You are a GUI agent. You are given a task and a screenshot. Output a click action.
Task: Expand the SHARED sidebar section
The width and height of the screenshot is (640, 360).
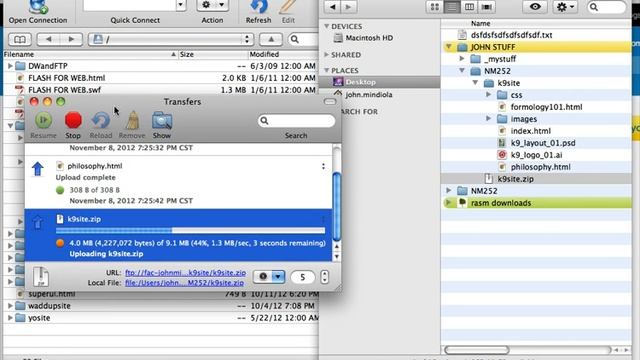(327, 54)
